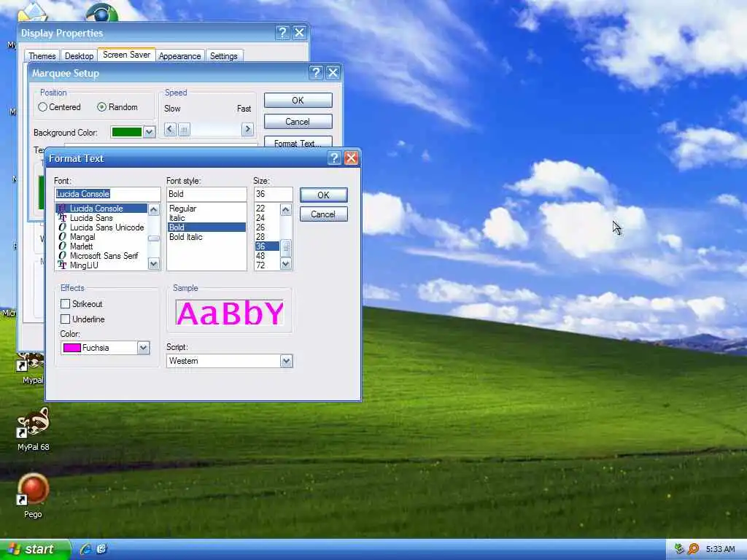747x560 pixels.
Task: Click the magnifier tray icon near clock
Action: 693,549
